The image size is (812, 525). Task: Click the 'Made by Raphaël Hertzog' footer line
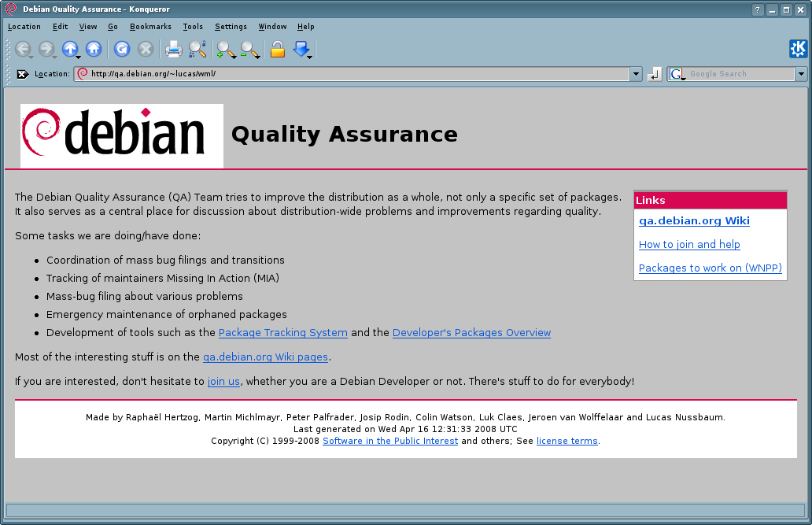(405, 417)
